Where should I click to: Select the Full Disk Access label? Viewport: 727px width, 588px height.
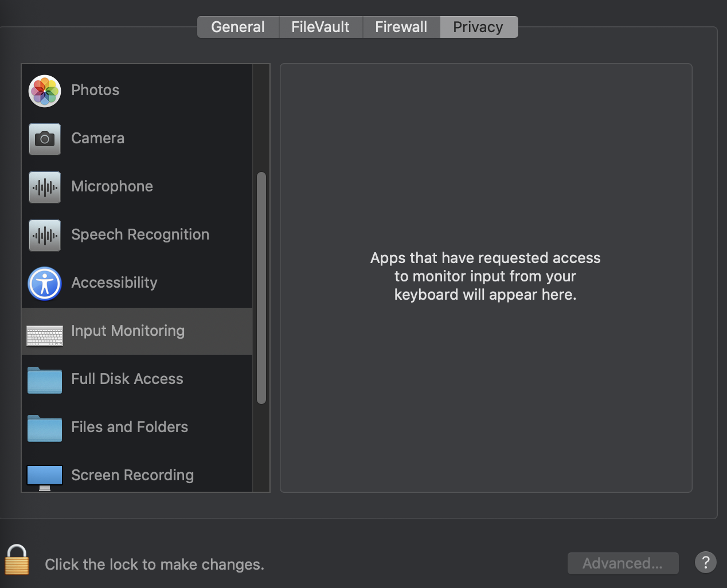click(127, 379)
